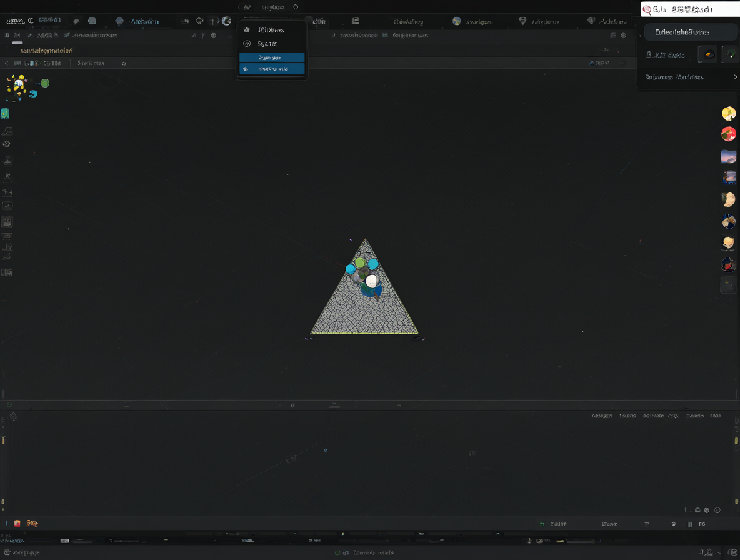
Task: Click the search field with pink magnifier
Action: click(x=690, y=9)
